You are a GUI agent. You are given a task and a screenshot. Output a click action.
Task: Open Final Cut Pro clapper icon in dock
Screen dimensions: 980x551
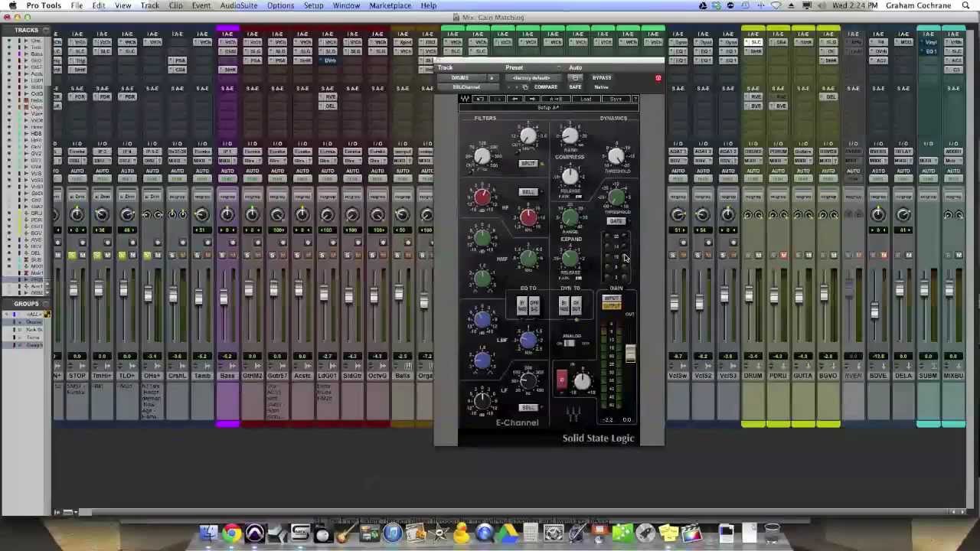691,533
